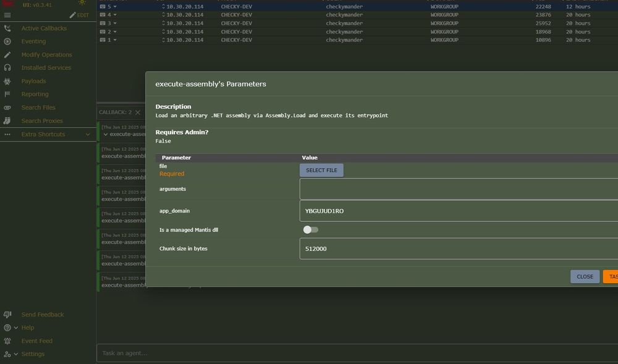Open Search Proxies socks icon
This screenshot has height=364, width=618.
(7, 121)
